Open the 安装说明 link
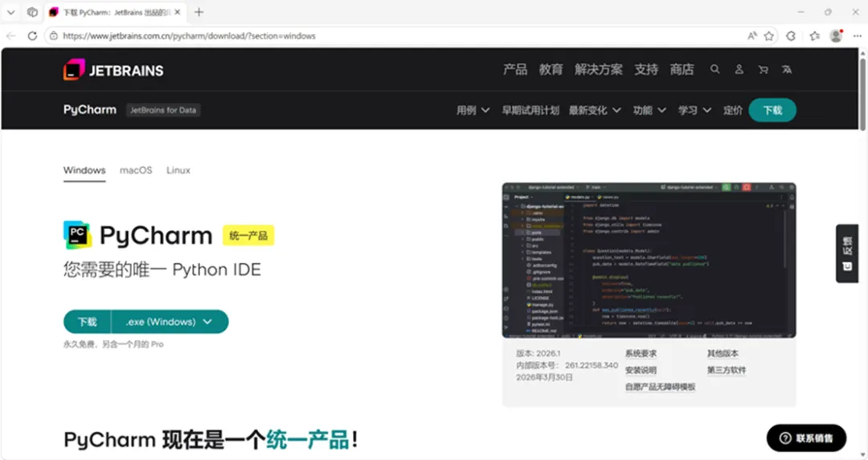The height and width of the screenshot is (460, 868). pos(641,370)
